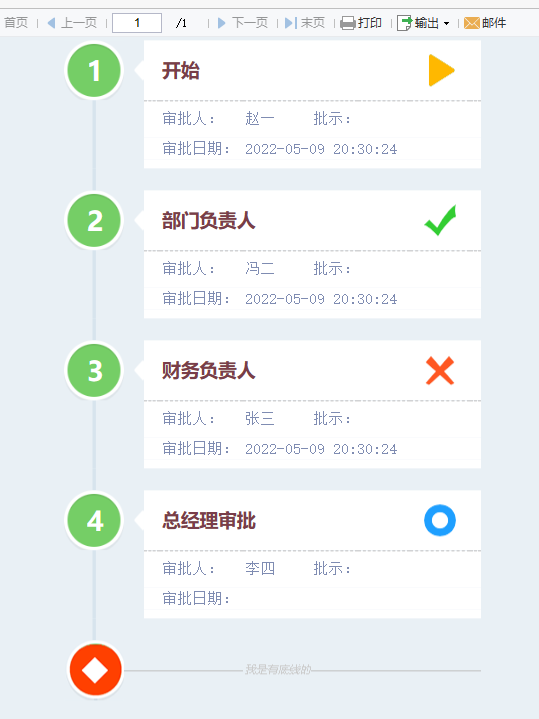Image resolution: width=539 pixels, height=719 pixels.
Task: Select step 1 green circle marker
Action: 94,71
